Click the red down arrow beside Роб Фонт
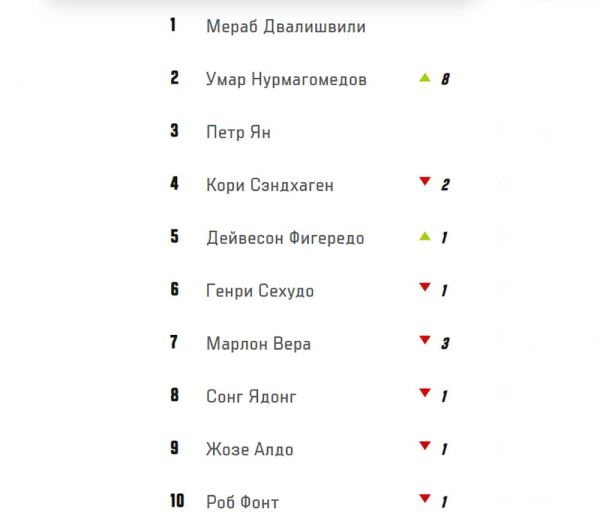The width and height of the screenshot is (600, 531). pos(425,498)
